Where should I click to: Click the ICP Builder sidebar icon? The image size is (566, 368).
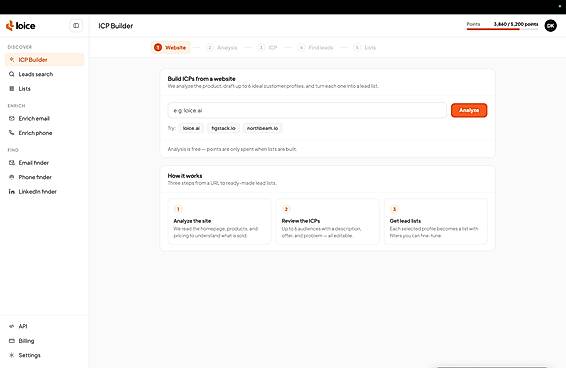point(12,60)
